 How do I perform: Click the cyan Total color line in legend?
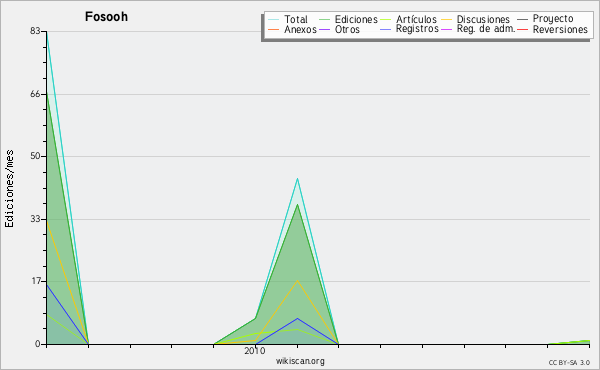click(x=273, y=19)
